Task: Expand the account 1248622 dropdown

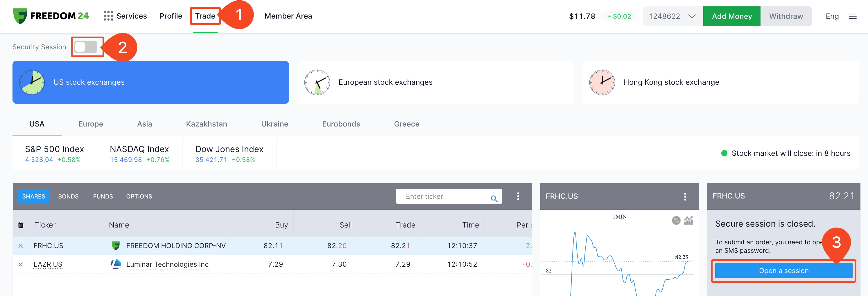Action: (672, 16)
